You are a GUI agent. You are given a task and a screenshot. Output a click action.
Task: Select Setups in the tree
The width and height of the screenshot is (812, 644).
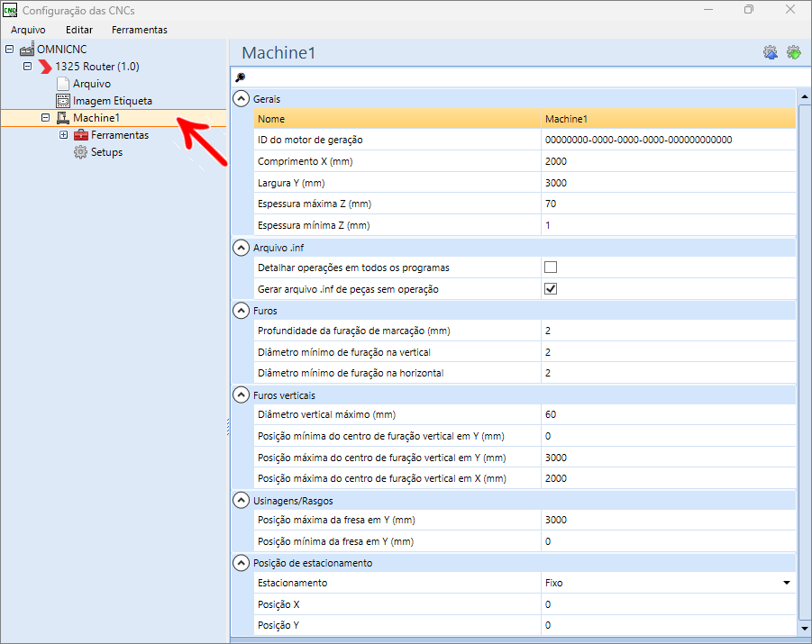pos(106,152)
